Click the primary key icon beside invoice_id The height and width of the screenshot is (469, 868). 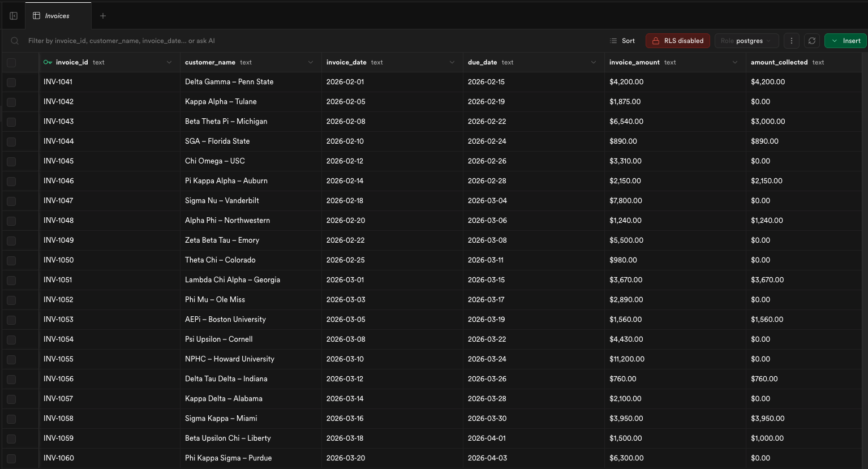coord(48,62)
